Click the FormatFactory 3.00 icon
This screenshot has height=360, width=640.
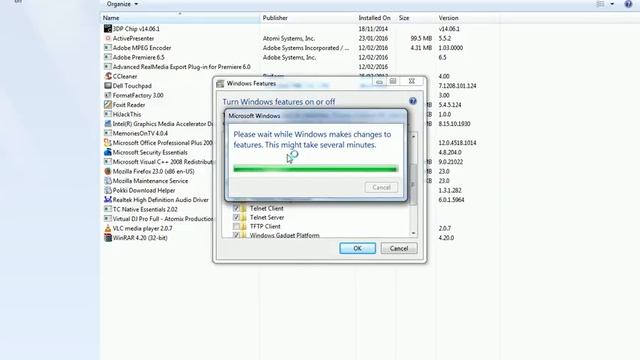coord(108,95)
